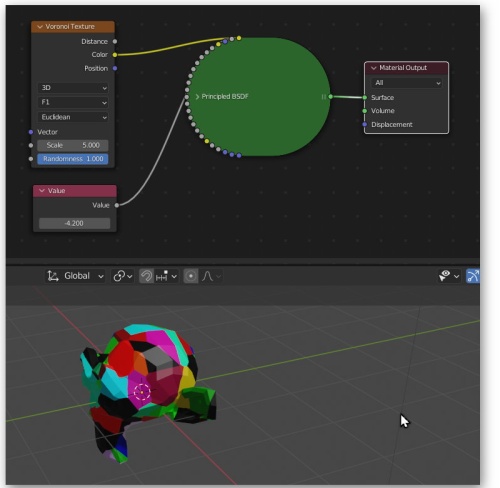Image resolution: width=500 pixels, height=488 pixels.
Task: Click the Position output socket
Action: 115,68
